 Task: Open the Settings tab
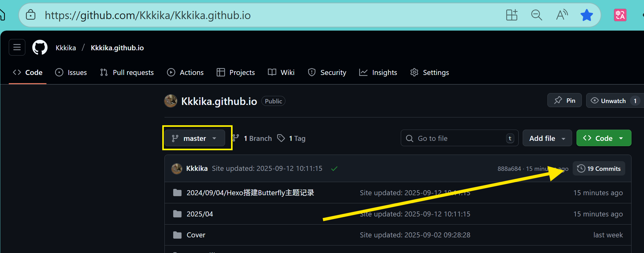[x=430, y=72]
